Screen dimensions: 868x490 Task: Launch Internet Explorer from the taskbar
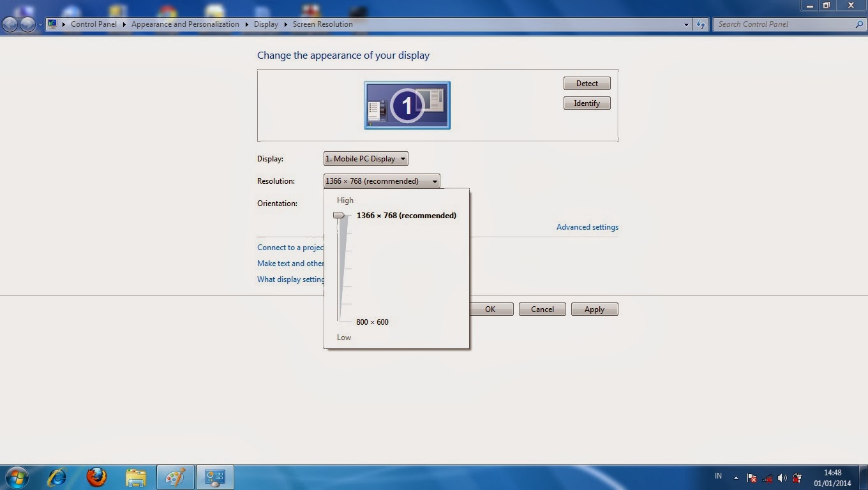(57, 477)
